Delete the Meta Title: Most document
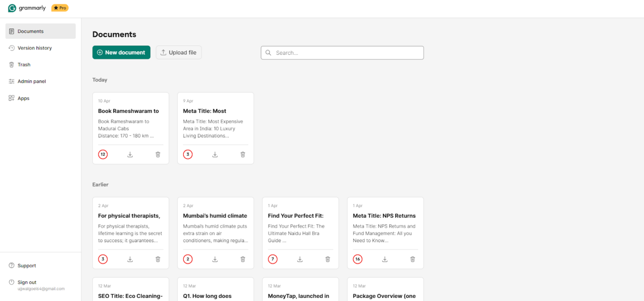 coord(243,155)
